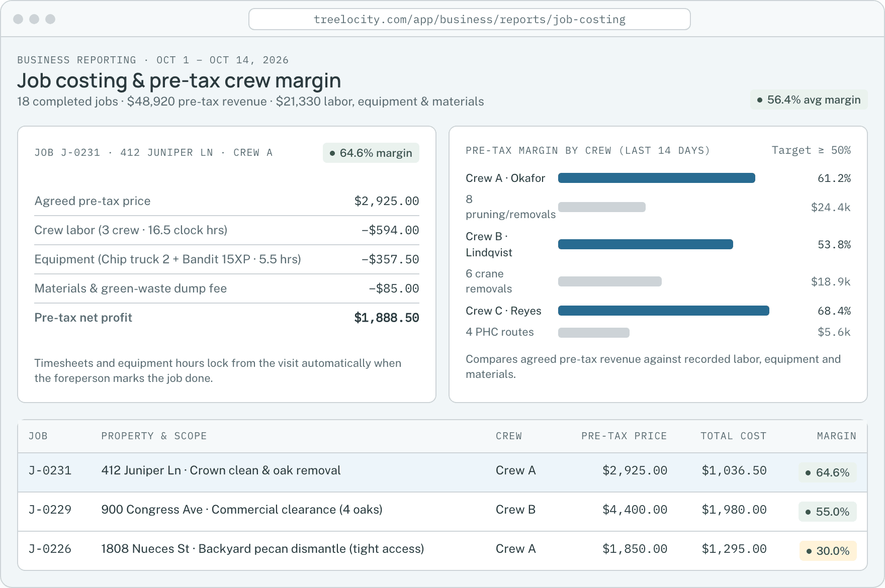Image resolution: width=885 pixels, height=588 pixels.
Task: Click the PROPERTY & SCOPE column header
Action: [x=154, y=436]
